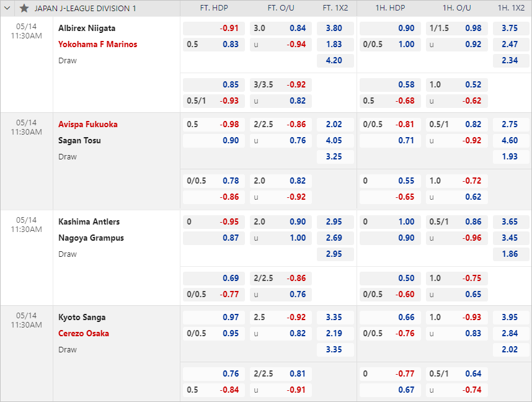Select Kyoto Sanga full-time handicap odds 0.97
Image resolution: width=532 pixels, height=402 pixels.
pyautogui.click(x=214, y=318)
